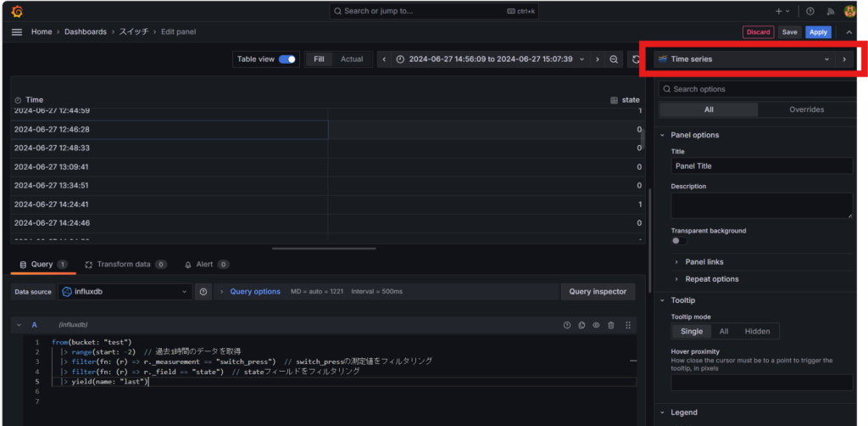Click the zoom out time range icon
The image size is (868, 426).
614,59
